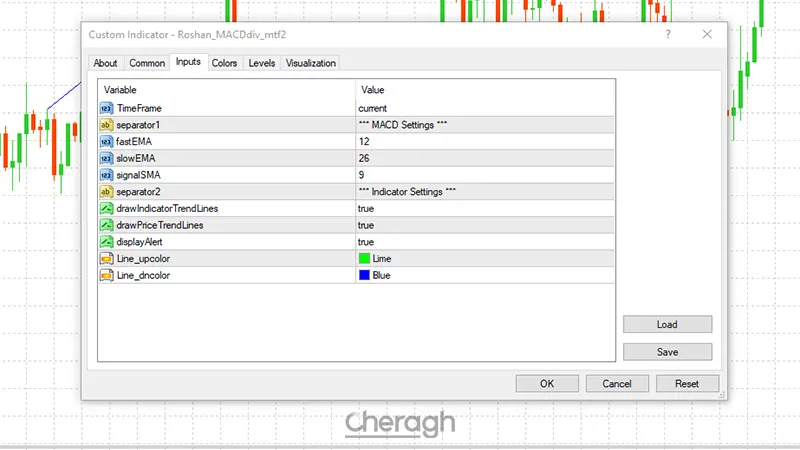The width and height of the screenshot is (800, 450).
Task: Click the separator1 string type icon
Action: click(106, 124)
